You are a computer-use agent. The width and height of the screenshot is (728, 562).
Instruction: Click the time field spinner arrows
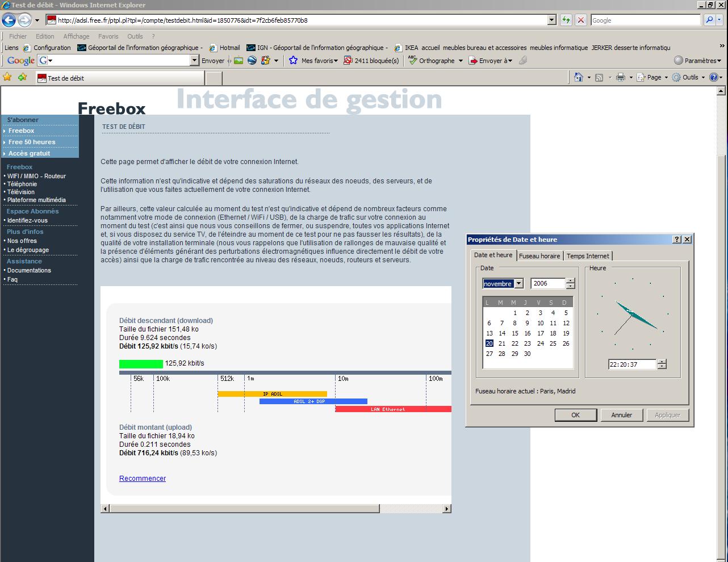[662, 364]
